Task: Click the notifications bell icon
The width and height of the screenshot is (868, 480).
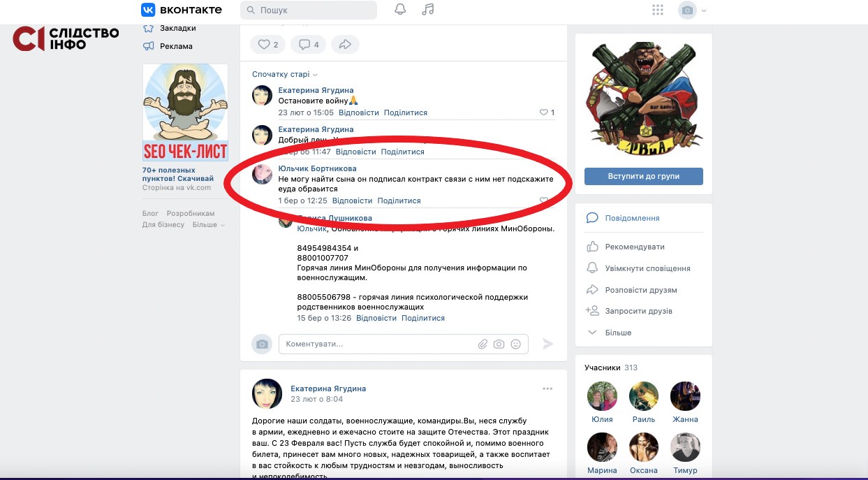Action: point(400,10)
